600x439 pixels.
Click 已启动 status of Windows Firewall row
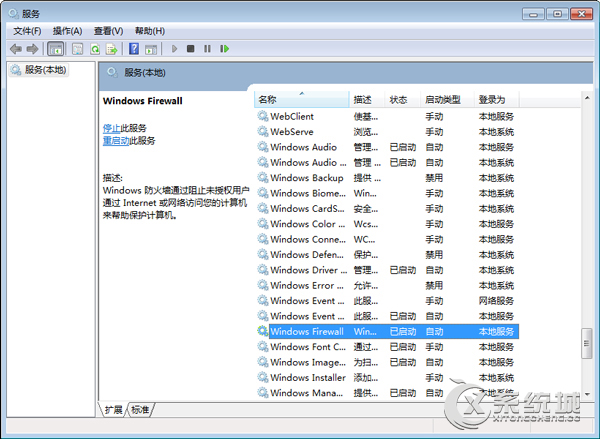click(x=403, y=331)
